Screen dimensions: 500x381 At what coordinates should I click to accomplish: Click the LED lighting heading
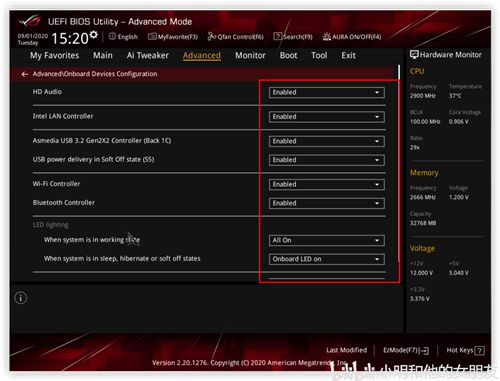[50, 225]
